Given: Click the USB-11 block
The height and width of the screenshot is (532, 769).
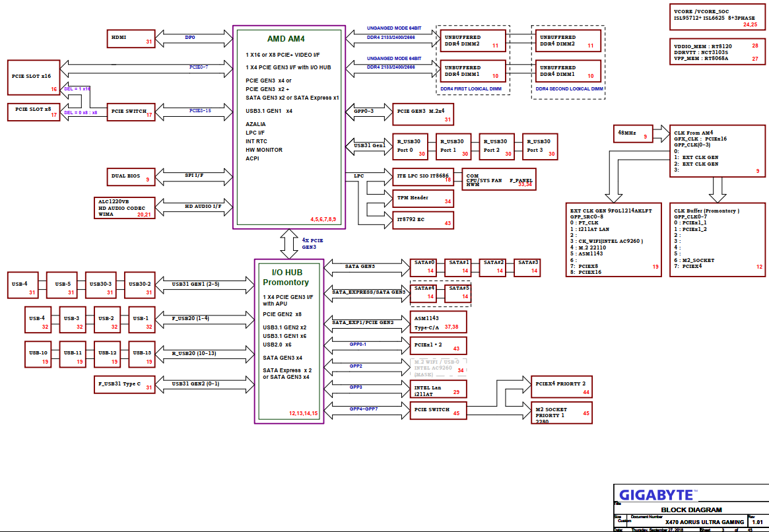Looking at the screenshot, I should coord(73,354).
